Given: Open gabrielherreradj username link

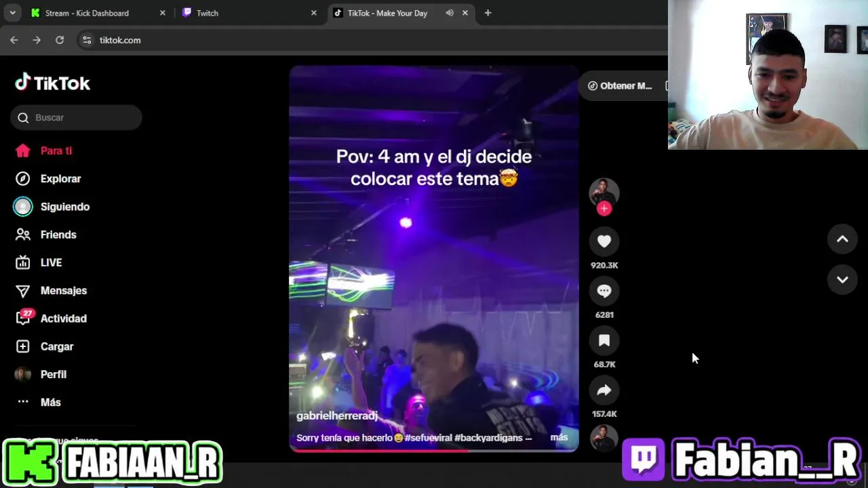Looking at the screenshot, I should (x=337, y=415).
